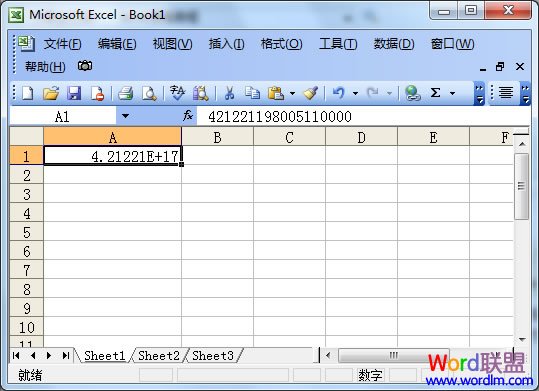The width and height of the screenshot is (539, 391).
Task: Click the New blank workbook icon
Action: pos(28,93)
